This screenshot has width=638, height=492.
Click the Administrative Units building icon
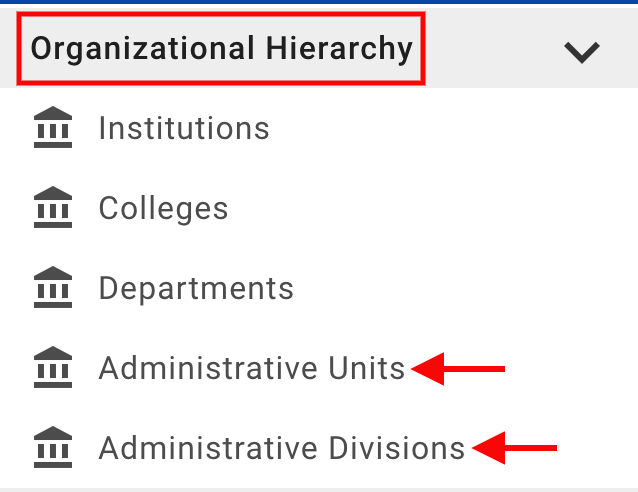pos(53,369)
